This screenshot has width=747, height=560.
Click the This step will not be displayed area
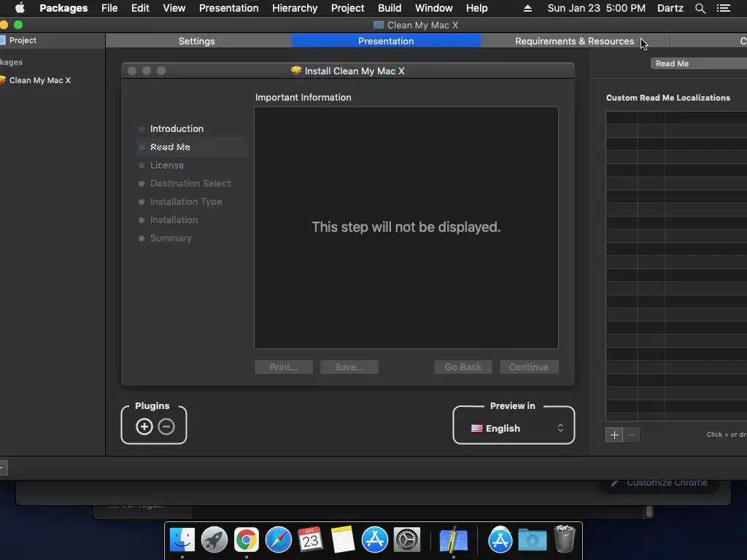pyautogui.click(x=406, y=227)
